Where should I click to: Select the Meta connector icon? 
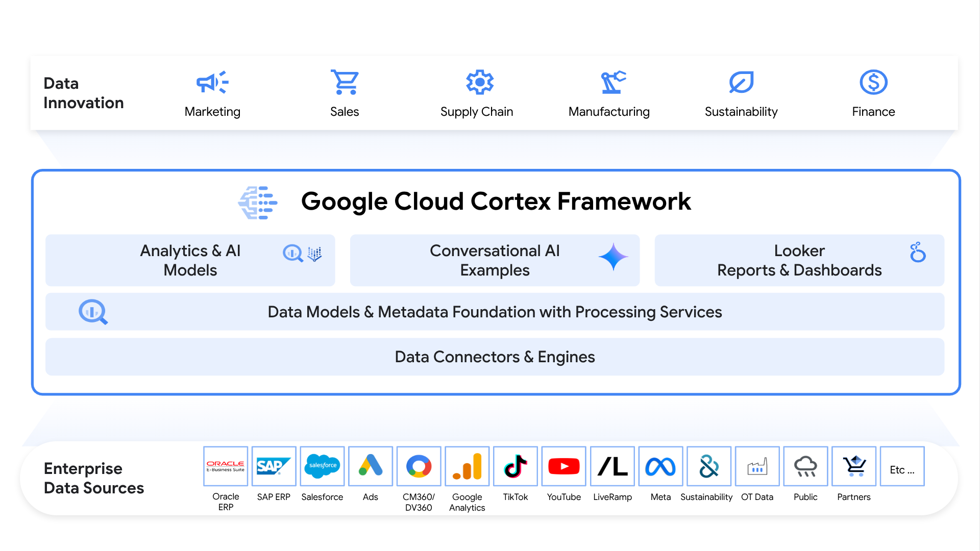click(x=660, y=466)
